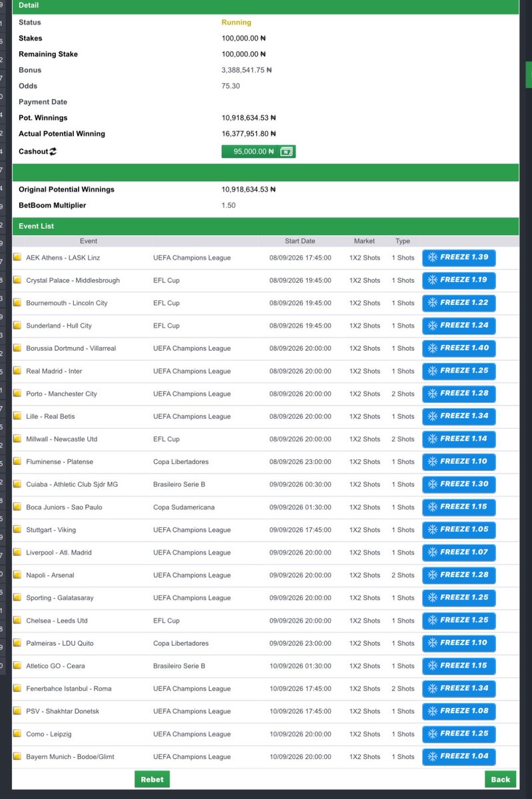
Task: Click the Event column header
Action: coord(88,241)
